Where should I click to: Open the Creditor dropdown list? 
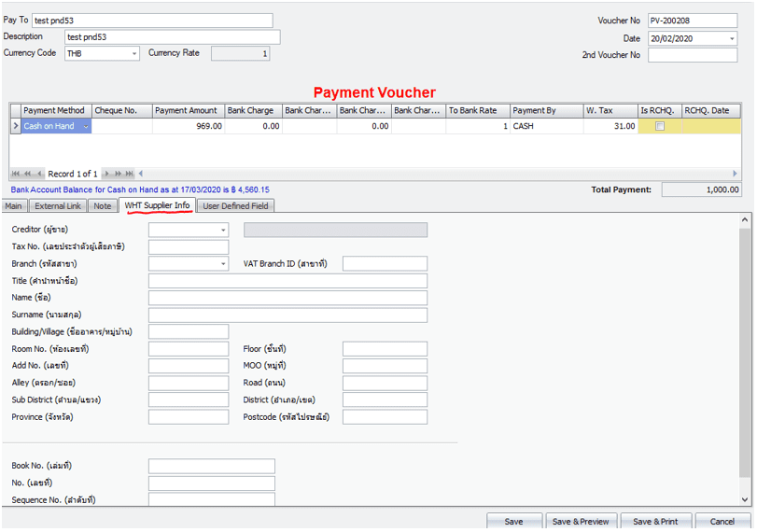point(223,230)
